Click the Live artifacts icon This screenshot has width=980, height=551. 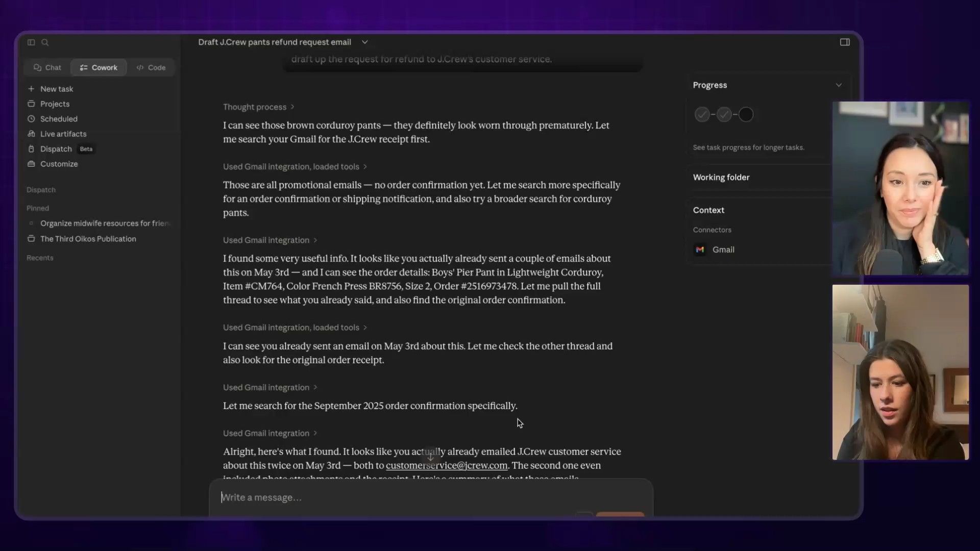(x=31, y=134)
